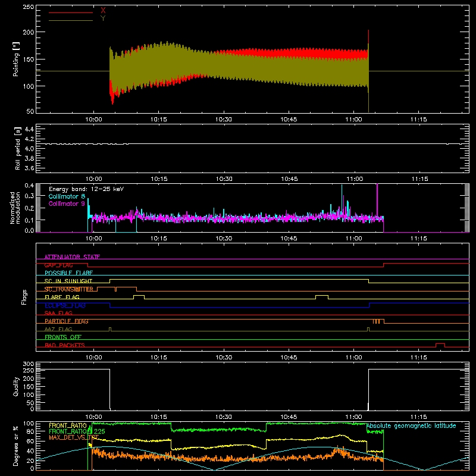Image resolution: width=476 pixels, height=476 pixels.
Task: Click the 'BAD_PACKETS' flag label
Action: tap(65, 345)
